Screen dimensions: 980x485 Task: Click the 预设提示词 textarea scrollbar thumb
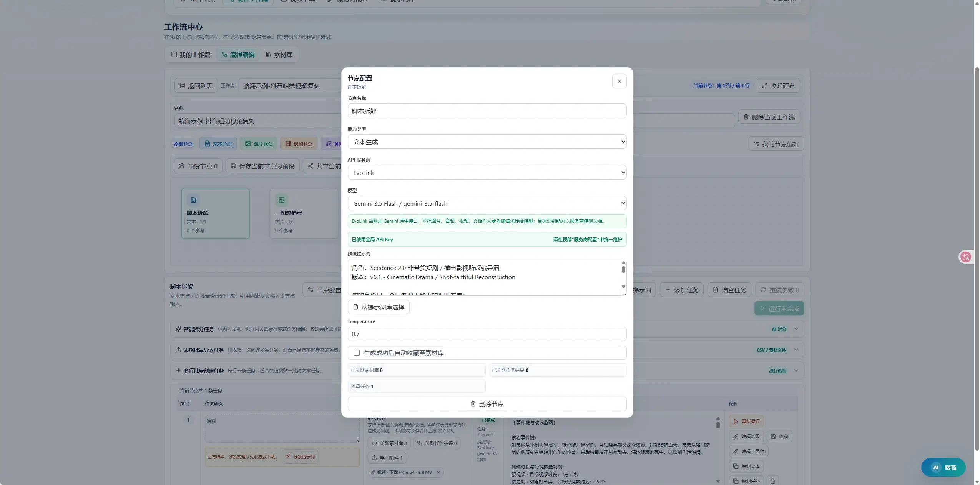(623, 269)
